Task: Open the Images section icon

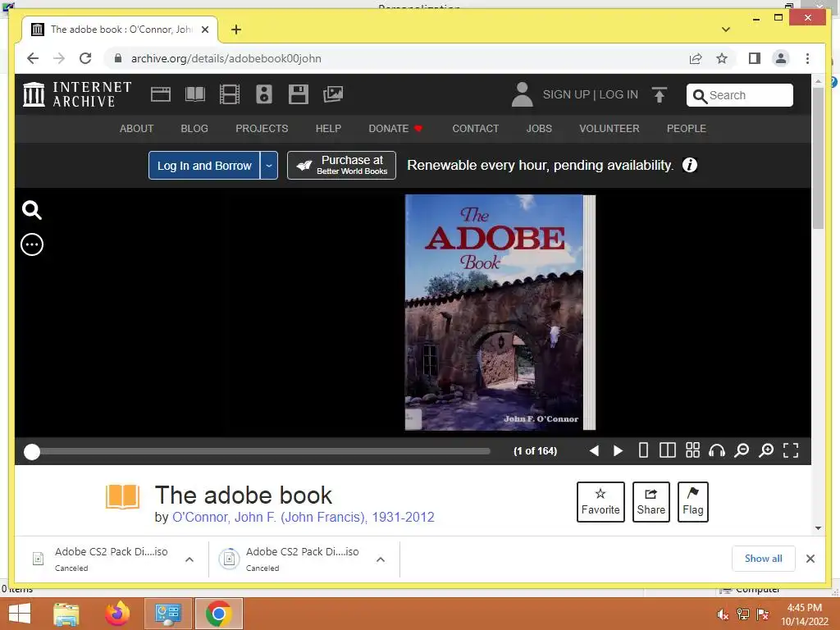Action: (333, 94)
